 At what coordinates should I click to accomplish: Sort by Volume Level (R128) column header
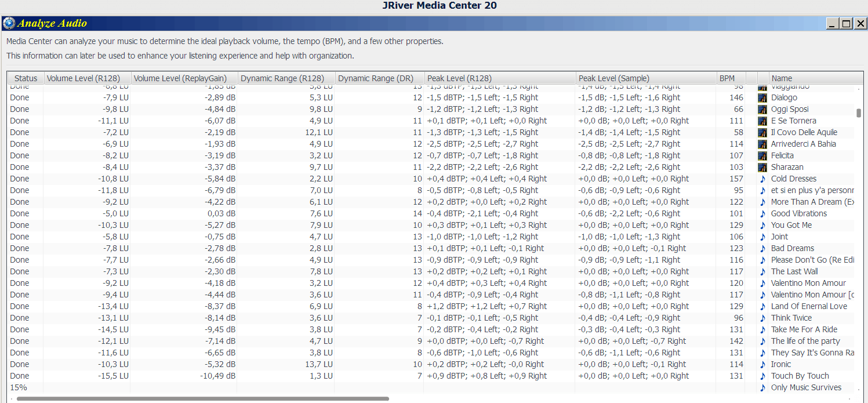[87, 78]
